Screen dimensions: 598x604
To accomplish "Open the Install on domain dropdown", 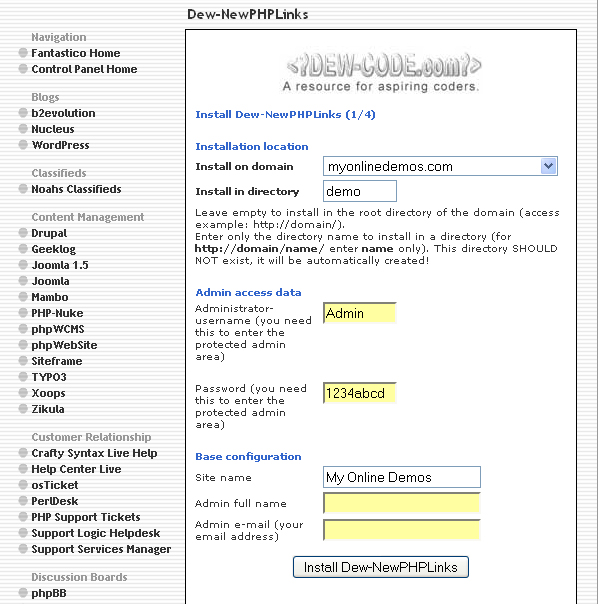I will point(440,166).
